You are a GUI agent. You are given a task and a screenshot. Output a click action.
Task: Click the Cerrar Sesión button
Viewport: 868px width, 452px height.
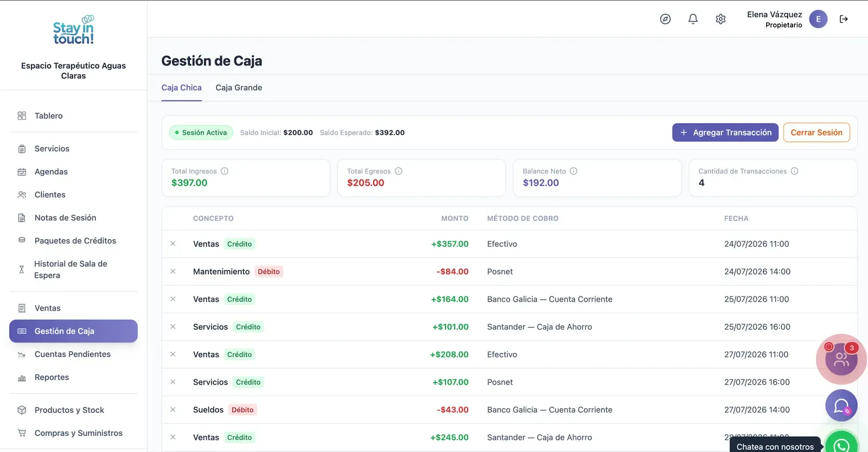click(816, 133)
